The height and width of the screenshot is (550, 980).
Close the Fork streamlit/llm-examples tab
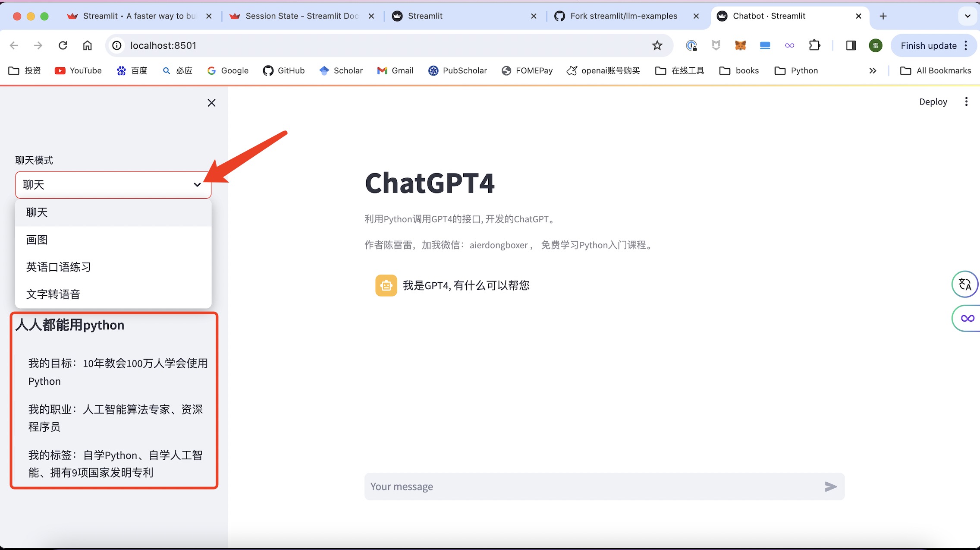(x=696, y=16)
